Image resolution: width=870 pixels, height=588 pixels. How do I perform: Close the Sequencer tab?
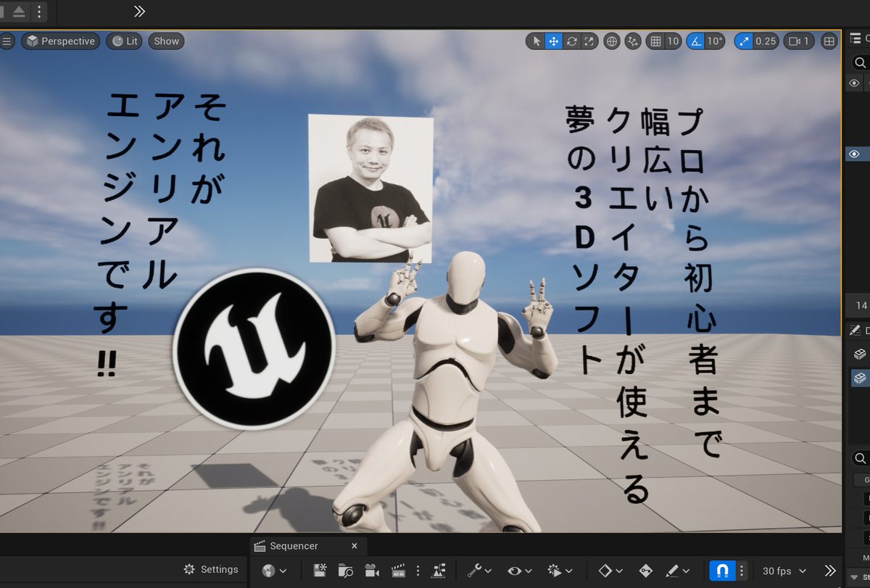coord(355,546)
